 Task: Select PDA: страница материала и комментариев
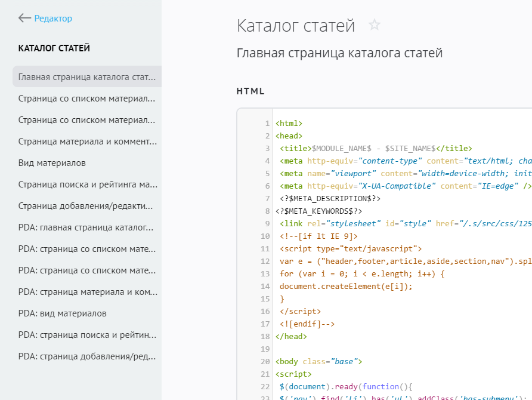pyautogui.click(x=87, y=292)
